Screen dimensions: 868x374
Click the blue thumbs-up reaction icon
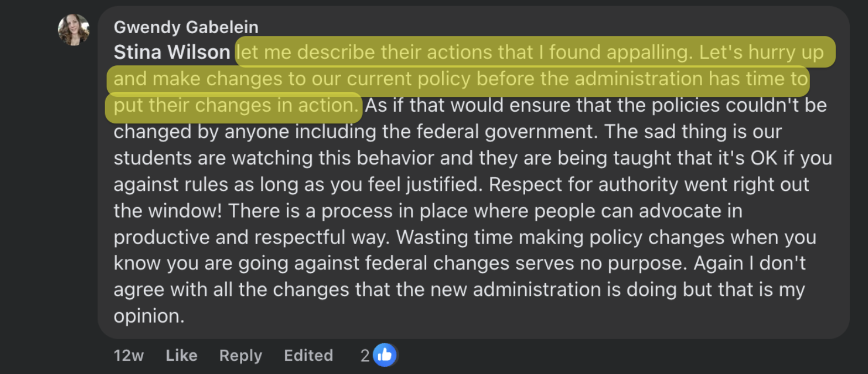pos(385,355)
